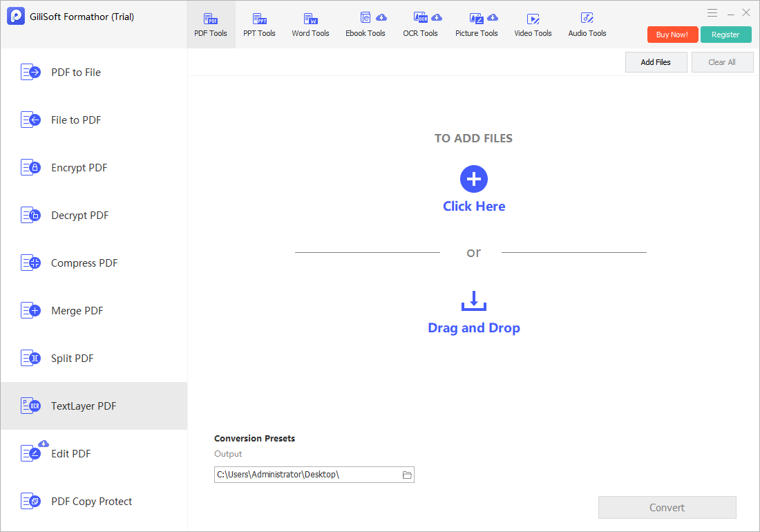Click the Clear All button
This screenshot has width=760, height=532.
pyautogui.click(x=722, y=62)
